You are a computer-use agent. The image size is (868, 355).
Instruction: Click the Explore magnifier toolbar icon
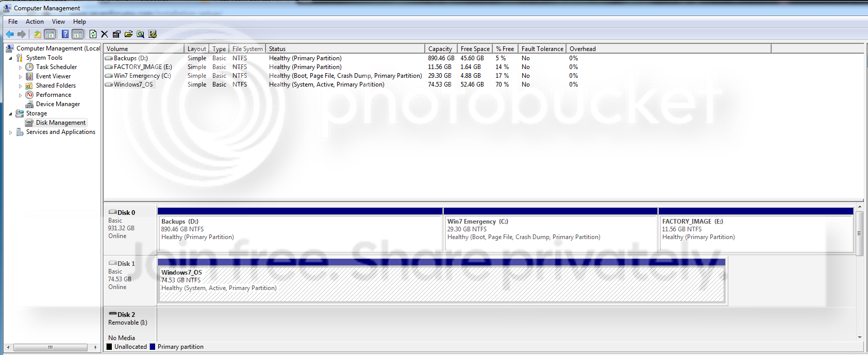[x=140, y=34]
